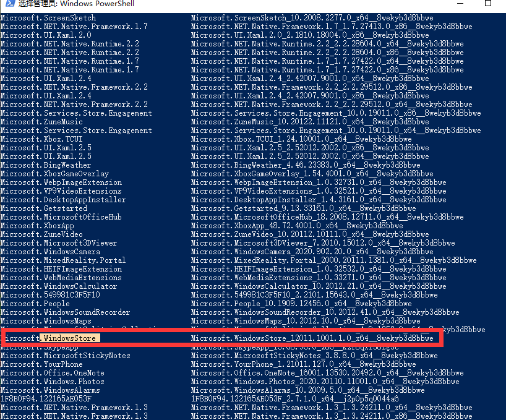This screenshot has width=506, height=420.
Task: Select the short name Microsoft.MicrosoftOfficeHub
Action: pyautogui.click(x=61, y=217)
